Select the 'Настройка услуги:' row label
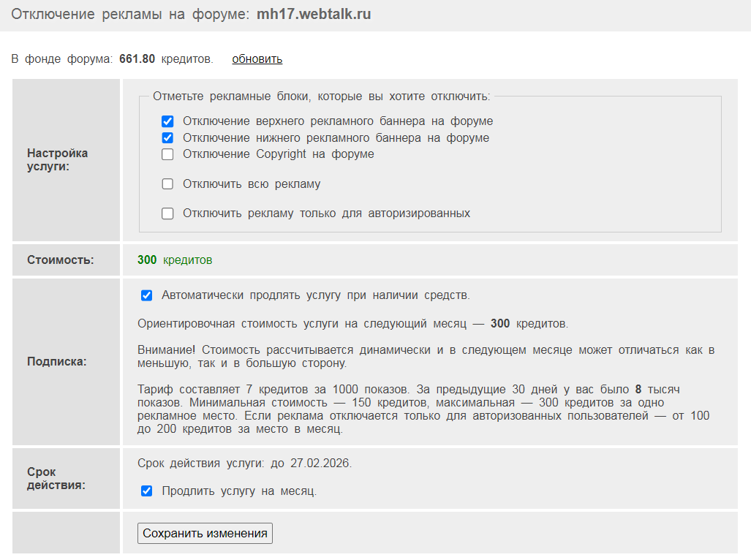Viewport: 751px width, 560px height. (57, 159)
